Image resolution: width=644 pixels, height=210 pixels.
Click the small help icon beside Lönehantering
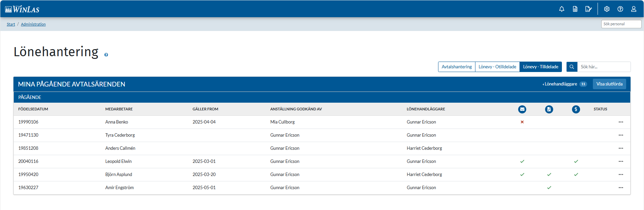106,55
